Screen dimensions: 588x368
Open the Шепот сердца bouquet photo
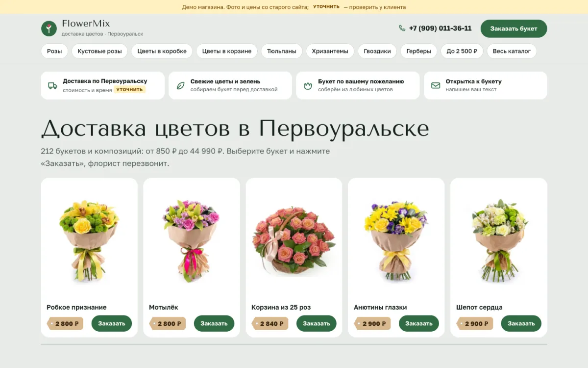click(499, 240)
